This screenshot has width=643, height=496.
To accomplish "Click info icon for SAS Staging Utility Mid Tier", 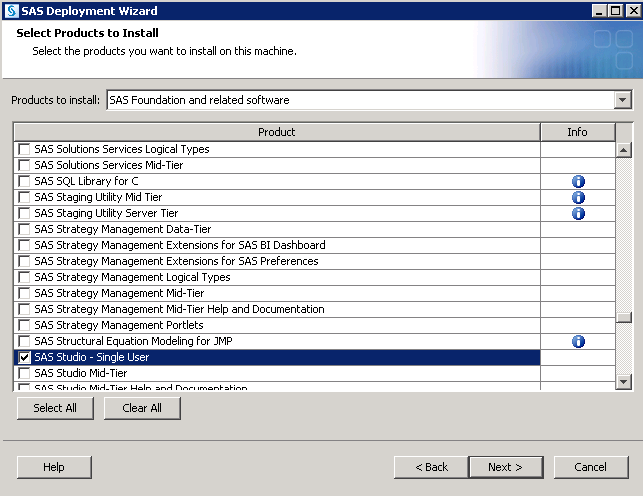I will coord(578,198).
